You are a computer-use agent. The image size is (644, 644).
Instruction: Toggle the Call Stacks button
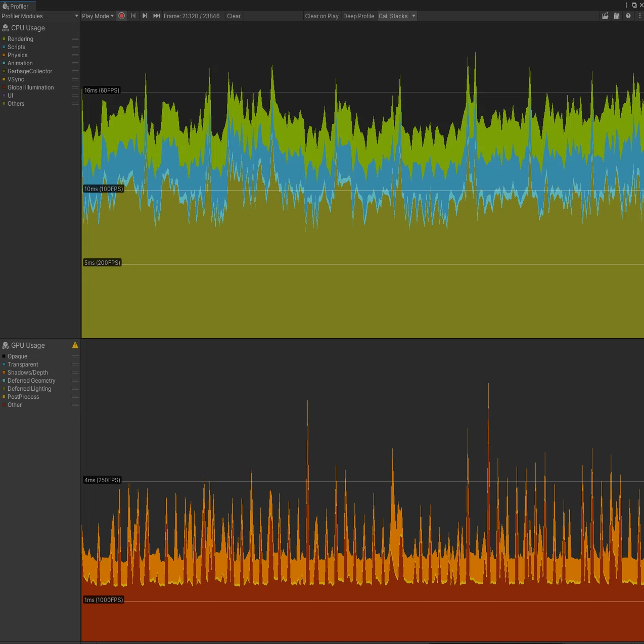pos(393,16)
